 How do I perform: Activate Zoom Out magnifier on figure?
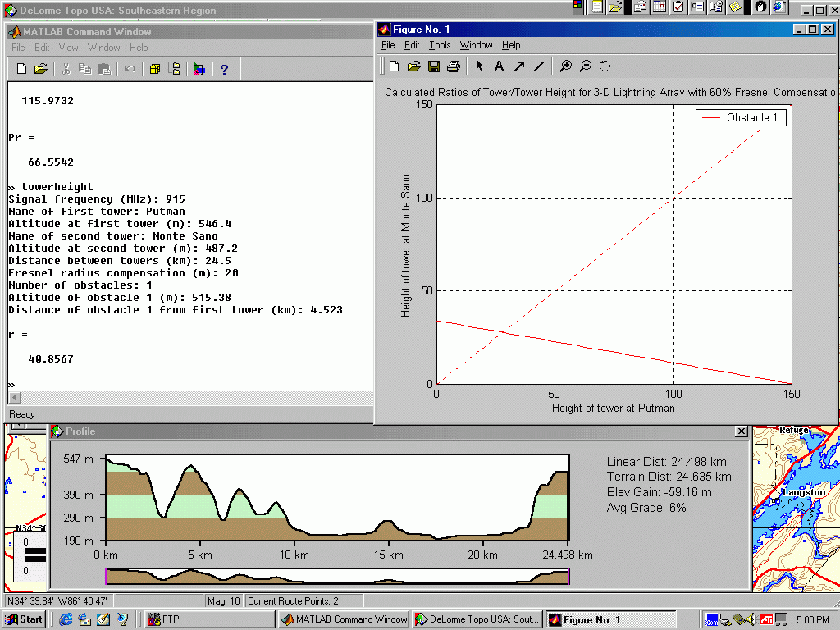(586, 66)
